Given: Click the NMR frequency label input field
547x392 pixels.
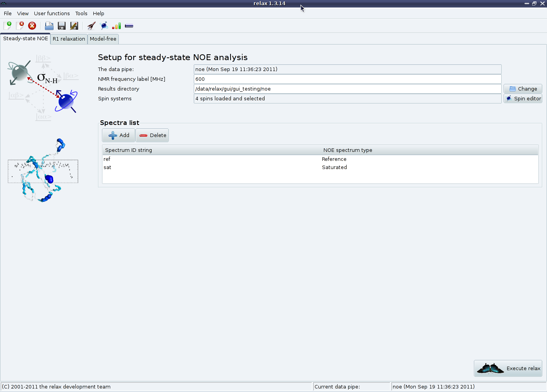Looking at the screenshot, I should (x=347, y=79).
